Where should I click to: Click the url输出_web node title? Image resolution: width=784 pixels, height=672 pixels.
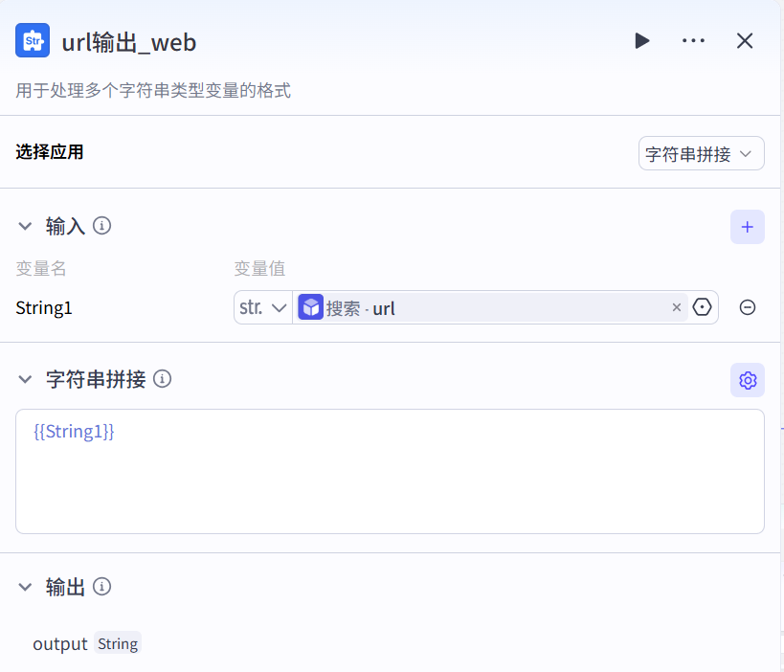[x=129, y=41]
